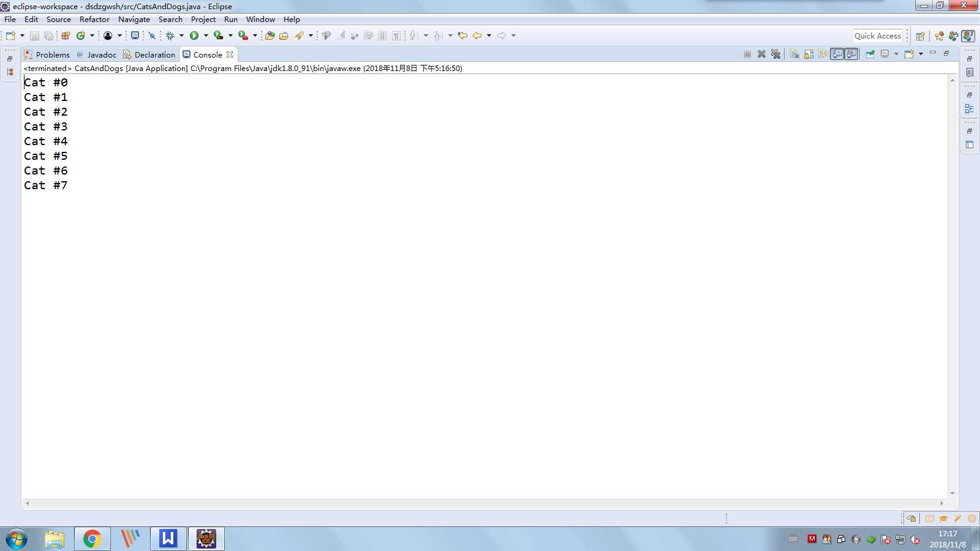Click the New file toolbar icon
The image size is (980, 551).
(x=10, y=36)
